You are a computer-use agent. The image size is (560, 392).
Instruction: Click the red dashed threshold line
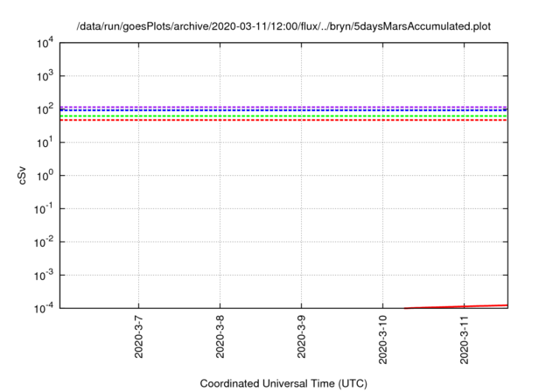coord(283,120)
